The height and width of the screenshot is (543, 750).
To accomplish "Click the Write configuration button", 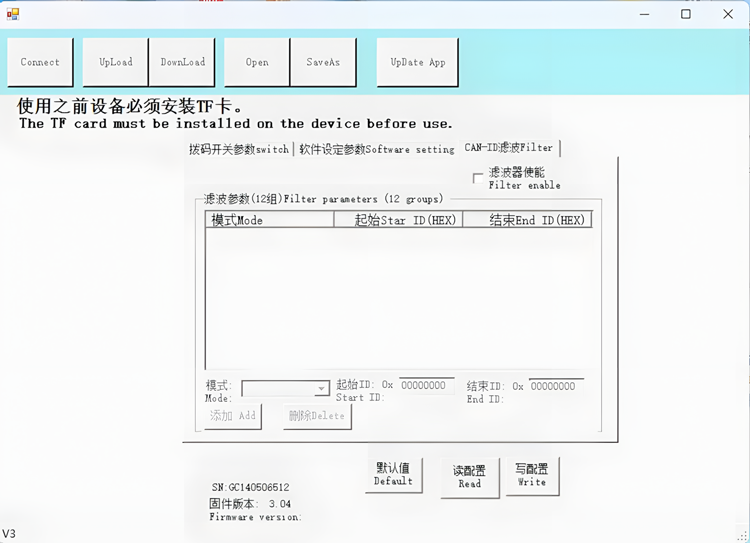I will tap(532, 476).
